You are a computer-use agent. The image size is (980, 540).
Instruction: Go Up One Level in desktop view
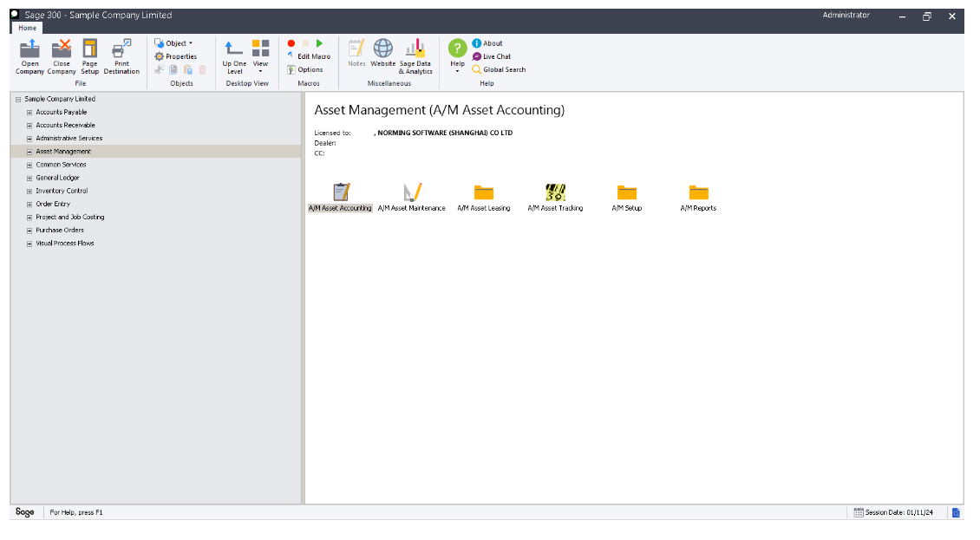[x=234, y=56]
